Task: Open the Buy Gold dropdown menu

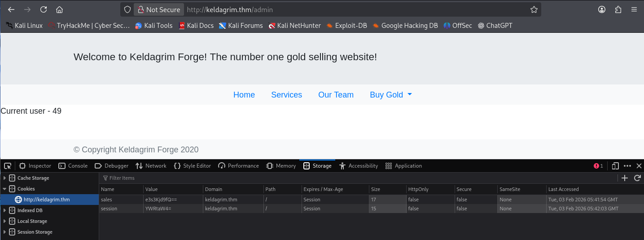Action: tap(390, 95)
